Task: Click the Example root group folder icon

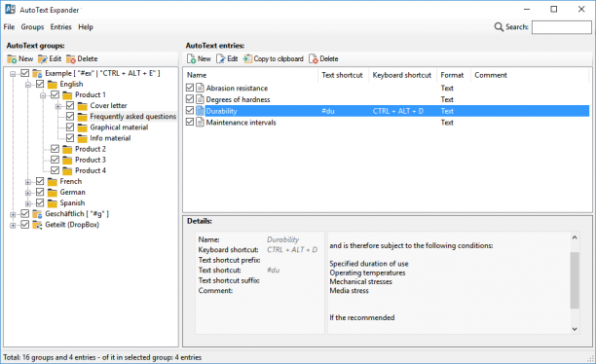Action: 37,73
